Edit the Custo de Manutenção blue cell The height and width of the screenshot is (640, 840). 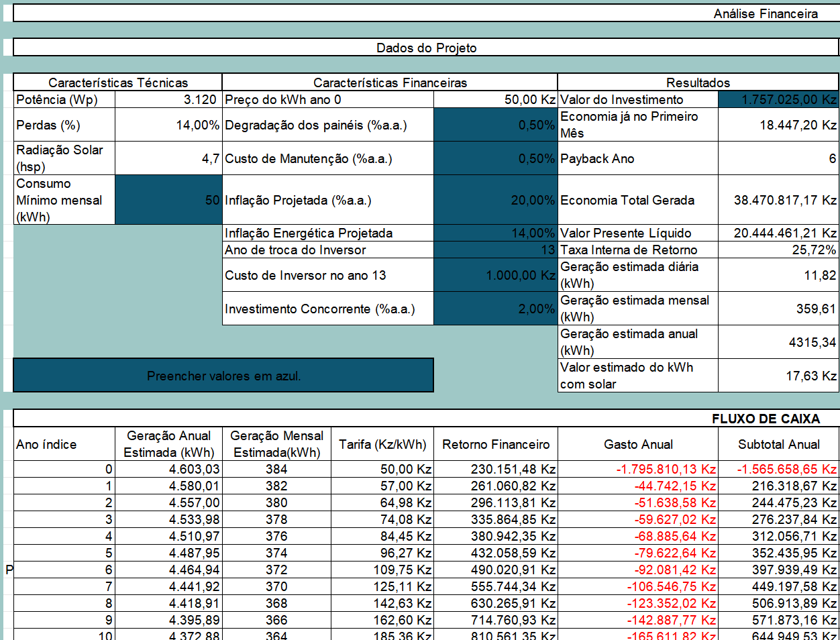point(496,158)
